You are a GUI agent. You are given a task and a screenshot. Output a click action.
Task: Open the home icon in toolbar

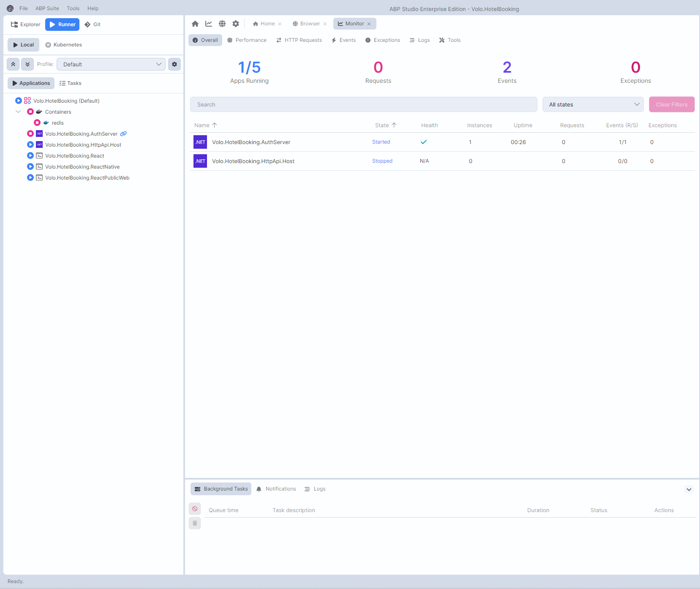[x=195, y=24]
